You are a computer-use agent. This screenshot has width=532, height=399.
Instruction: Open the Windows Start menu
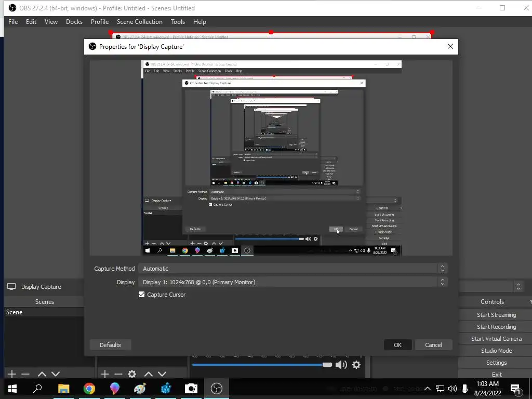(x=12, y=388)
